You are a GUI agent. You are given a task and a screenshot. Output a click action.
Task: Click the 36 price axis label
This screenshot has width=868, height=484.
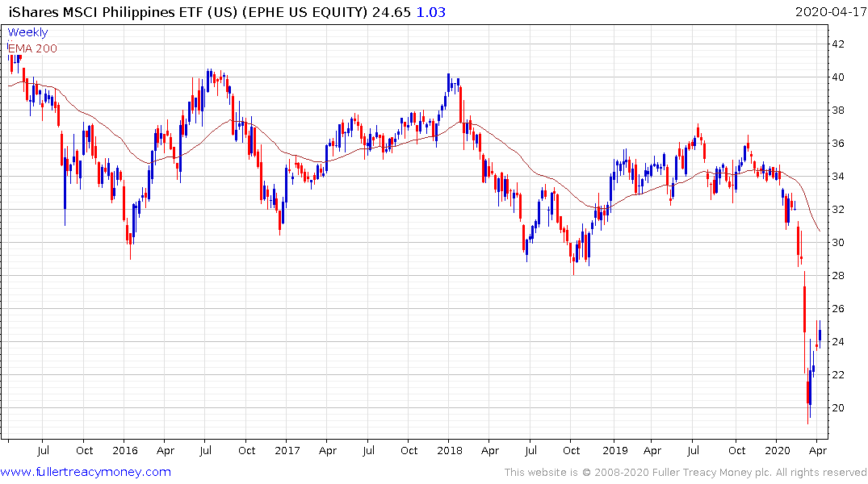point(837,144)
